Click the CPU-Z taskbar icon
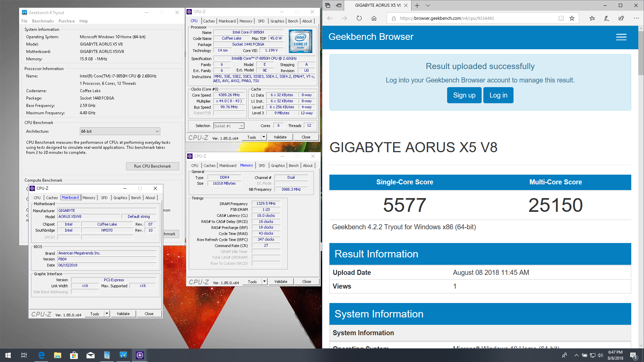The height and width of the screenshot is (362, 644). (140, 355)
